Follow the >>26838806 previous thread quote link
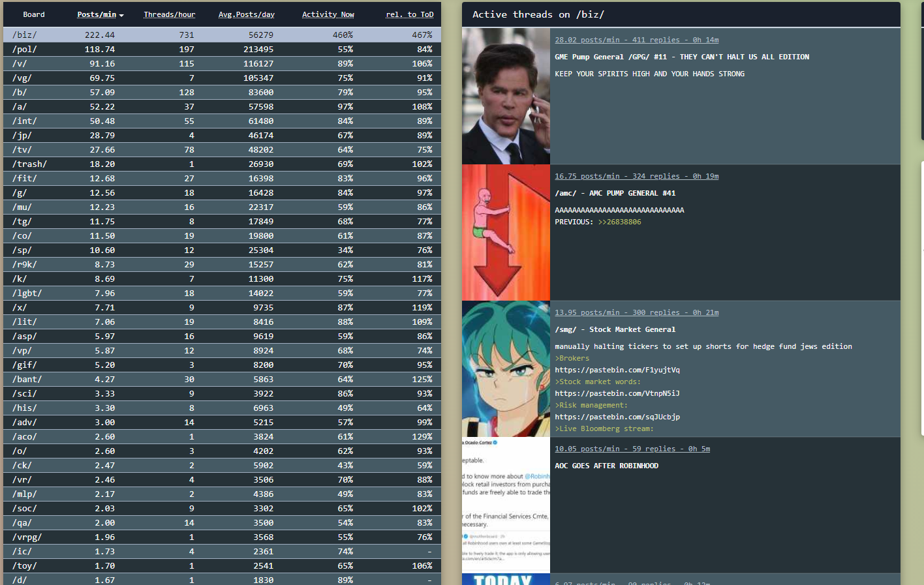The width and height of the screenshot is (924, 585). pyautogui.click(x=619, y=222)
